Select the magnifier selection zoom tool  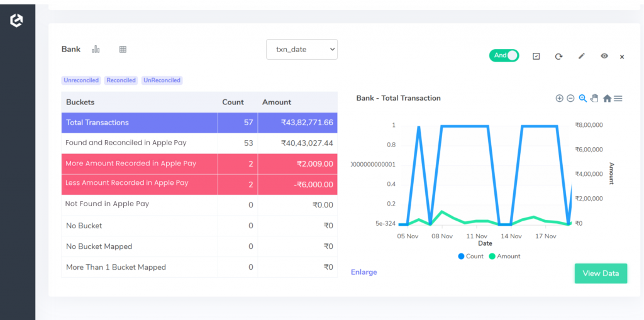(582, 98)
